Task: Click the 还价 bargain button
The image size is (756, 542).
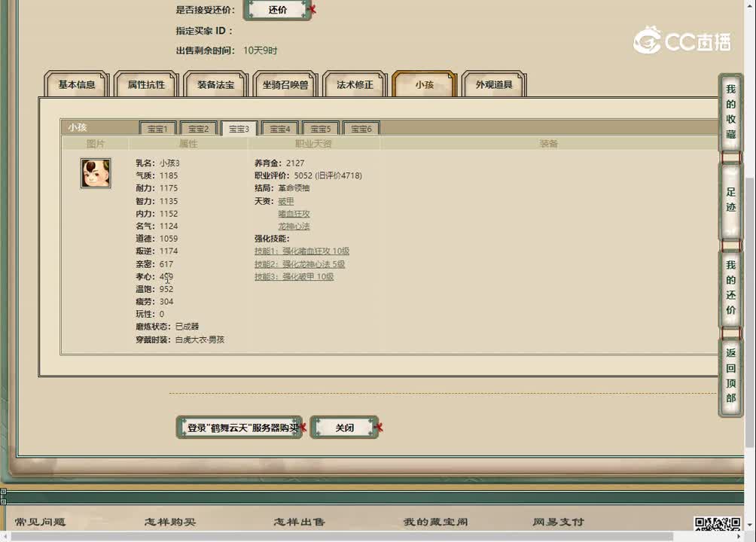Action: tap(277, 10)
